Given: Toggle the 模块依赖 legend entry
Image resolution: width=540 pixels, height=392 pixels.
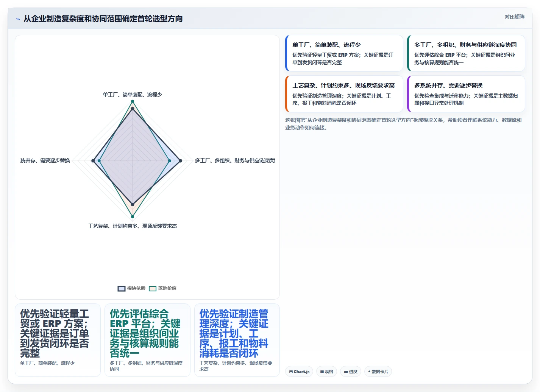Looking at the screenshot, I should coord(131,288).
